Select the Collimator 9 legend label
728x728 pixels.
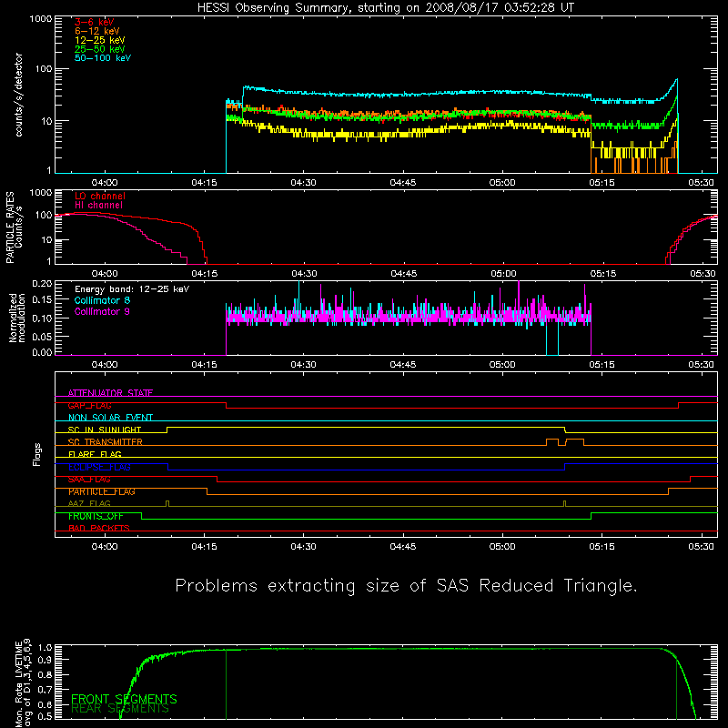pos(102,311)
